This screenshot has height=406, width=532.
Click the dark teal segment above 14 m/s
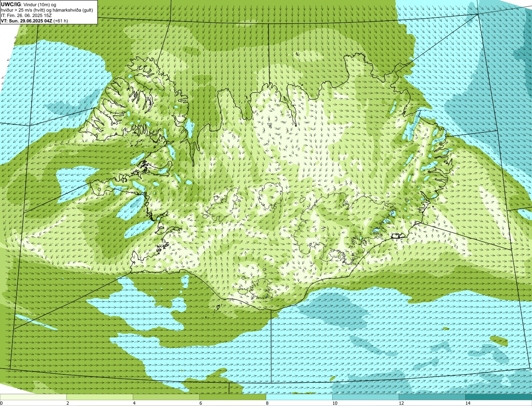(x=499, y=397)
